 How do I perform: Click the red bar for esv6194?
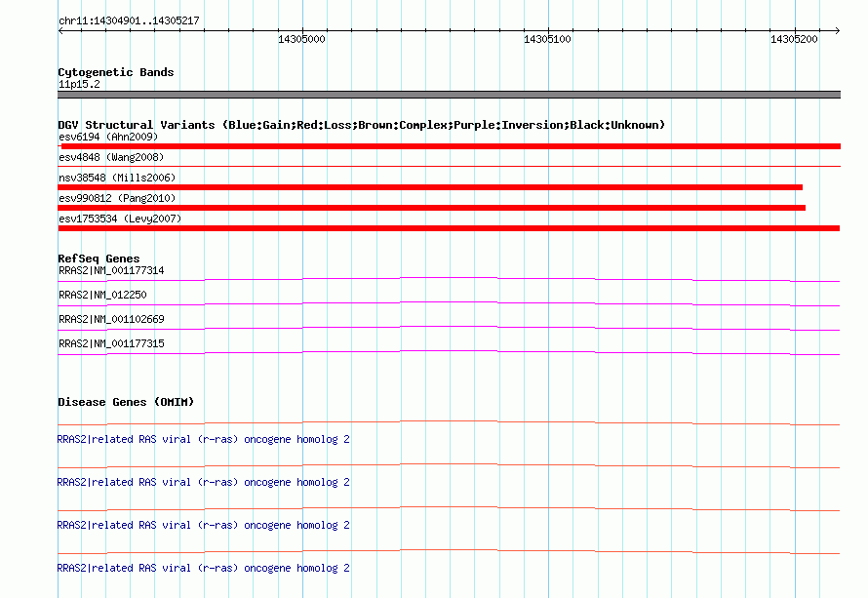click(x=451, y=146)
